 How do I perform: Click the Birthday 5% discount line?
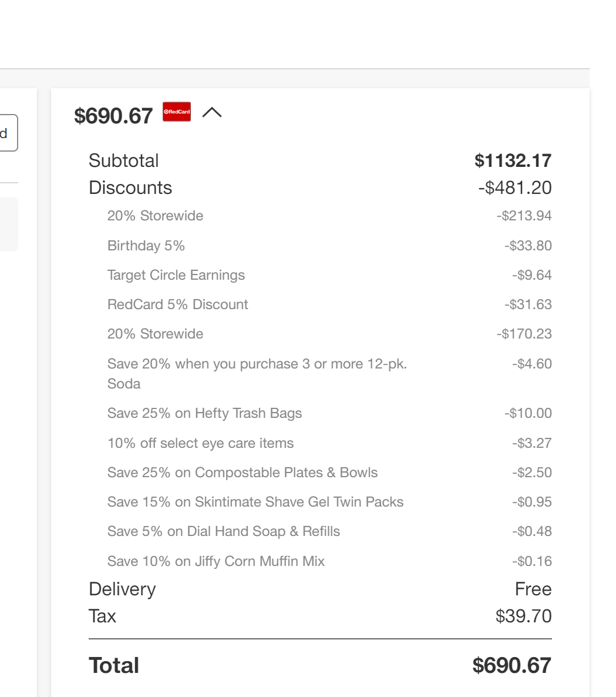click(x=329, y=246)
